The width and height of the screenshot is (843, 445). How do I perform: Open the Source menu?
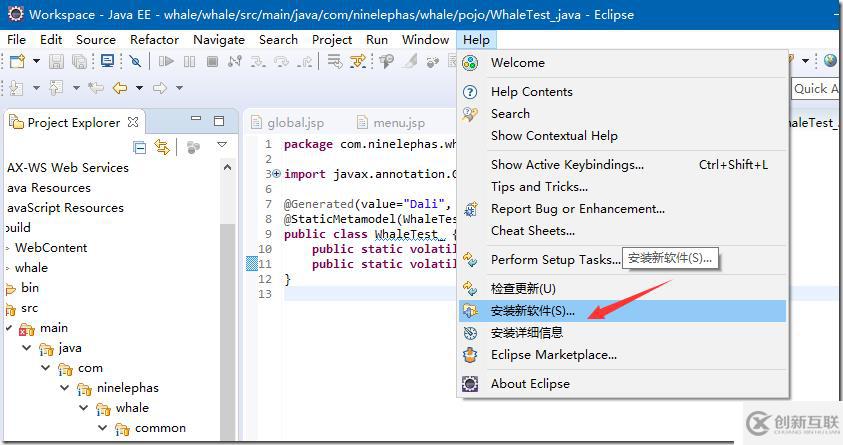(x=96, y=40)
